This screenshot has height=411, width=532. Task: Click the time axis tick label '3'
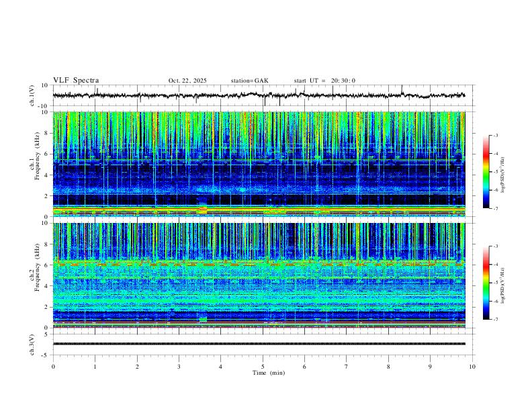click(179, 367)
